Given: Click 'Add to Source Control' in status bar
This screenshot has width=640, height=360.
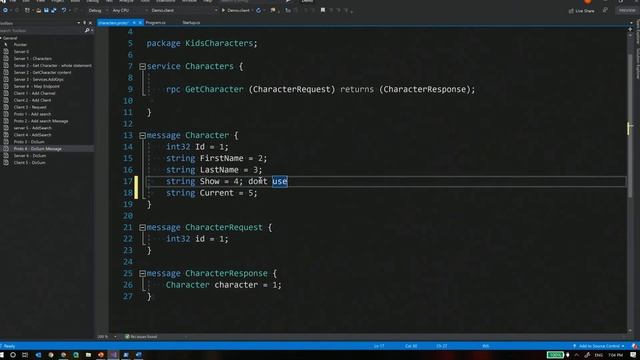Looking at the screenshot, I should click(599, 346).
